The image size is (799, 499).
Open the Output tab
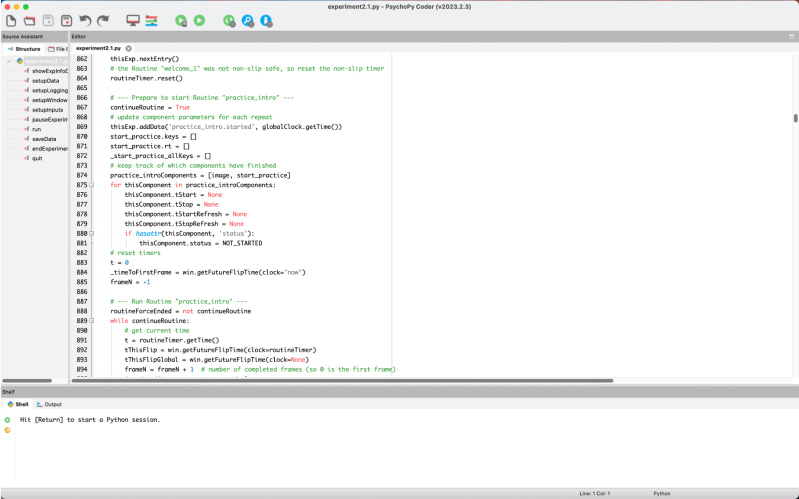pos(49,404)
